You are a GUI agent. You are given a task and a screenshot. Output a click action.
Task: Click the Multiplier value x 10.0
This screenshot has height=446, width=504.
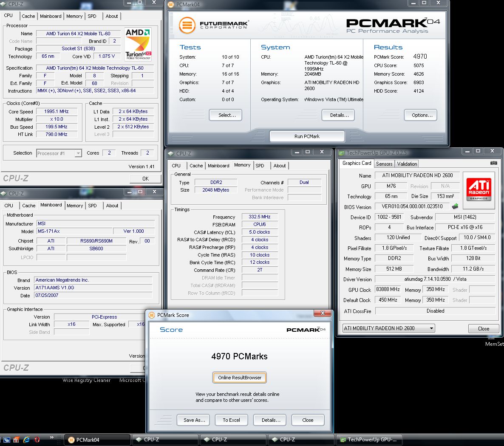(56, 119)
